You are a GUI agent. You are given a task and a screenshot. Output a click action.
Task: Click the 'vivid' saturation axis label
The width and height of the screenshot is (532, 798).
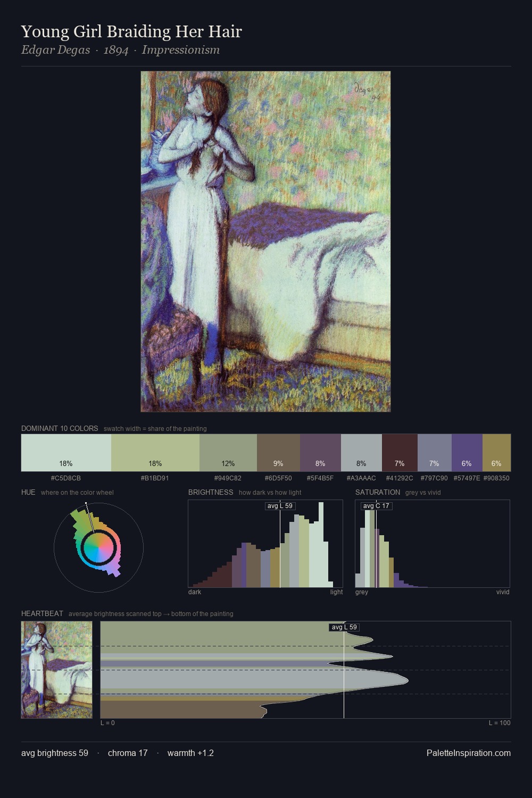(503, 592)
